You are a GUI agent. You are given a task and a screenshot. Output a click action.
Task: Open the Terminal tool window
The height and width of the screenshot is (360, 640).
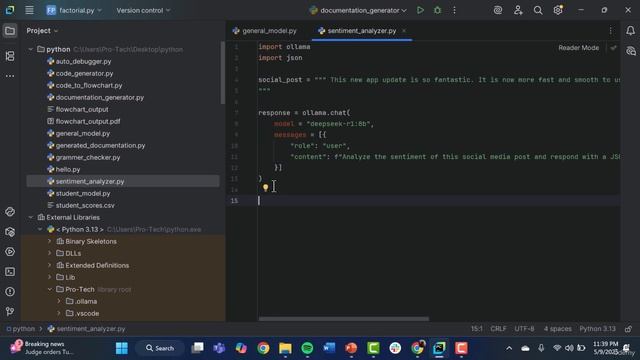[x=10, y=272]
